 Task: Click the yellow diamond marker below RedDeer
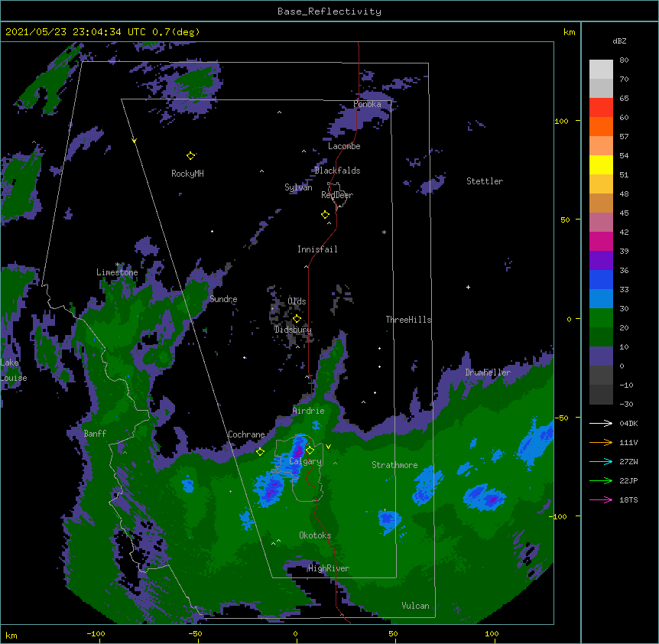325,214
